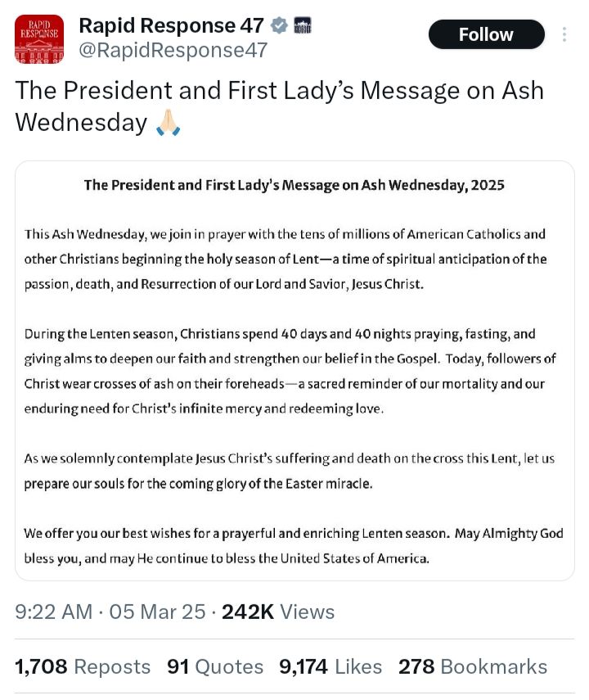Image resolution: width=589 pixels, height=700 pixels.
Task: Click the verified badge next to the name
Action: coord(278,24)
